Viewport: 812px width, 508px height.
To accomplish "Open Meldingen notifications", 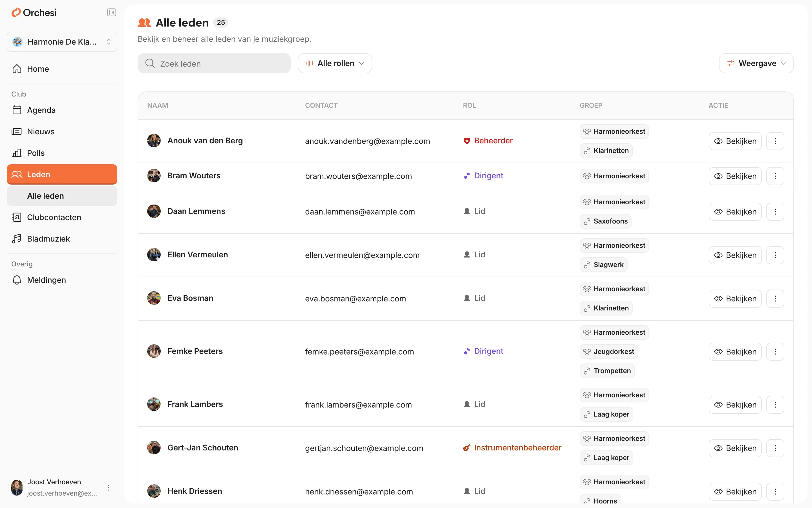I will (x=62, y=280).
